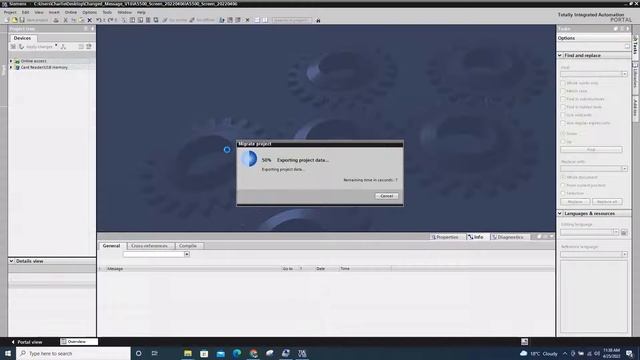Screen dimensions: 640x360
Task: Click the New project toolbar icon
Action: pos(7,20)
